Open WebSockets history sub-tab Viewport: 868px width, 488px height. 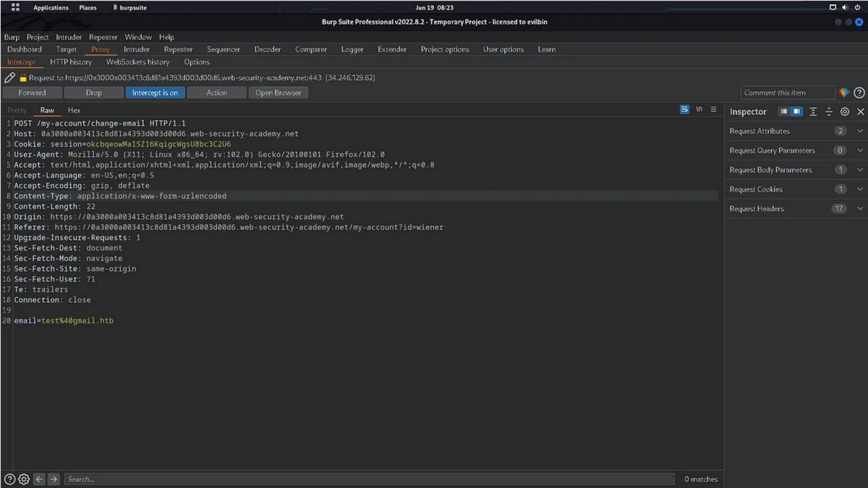click(138, 62)
